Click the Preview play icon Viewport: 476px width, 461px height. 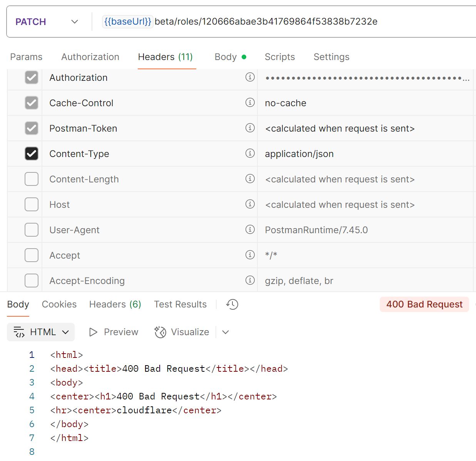pos(93,332)
